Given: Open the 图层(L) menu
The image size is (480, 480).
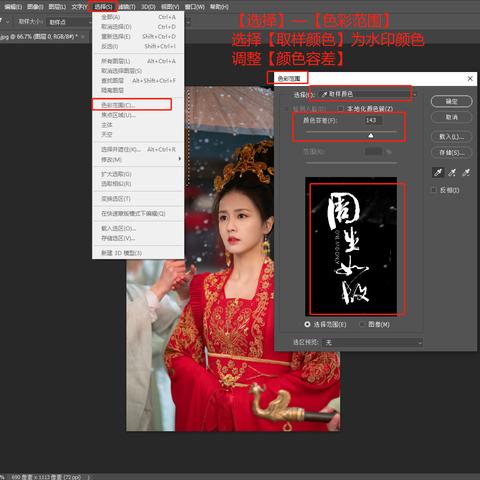Looking at the screenshot, I should (57, 7).
